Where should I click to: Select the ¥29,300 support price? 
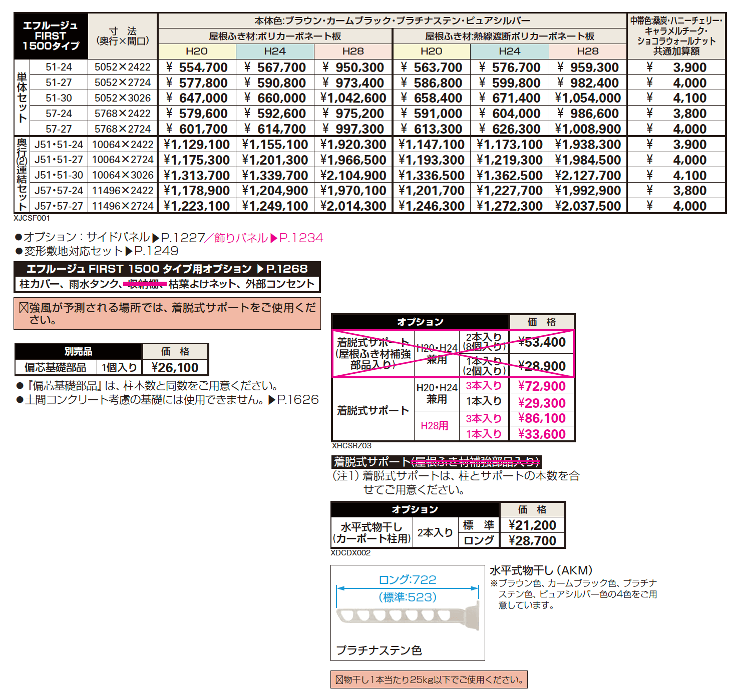542,403
